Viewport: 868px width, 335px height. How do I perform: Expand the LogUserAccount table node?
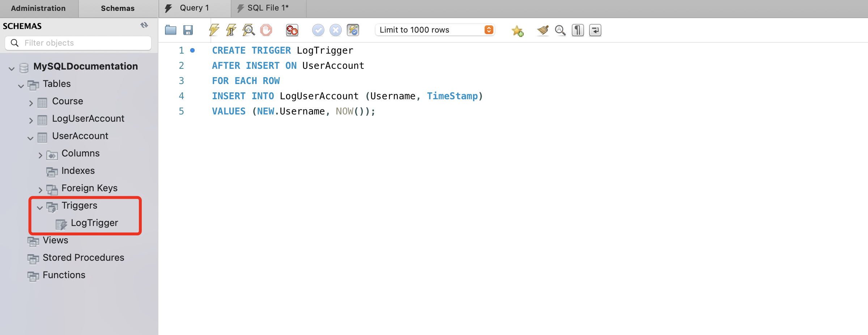click(31, 121)
